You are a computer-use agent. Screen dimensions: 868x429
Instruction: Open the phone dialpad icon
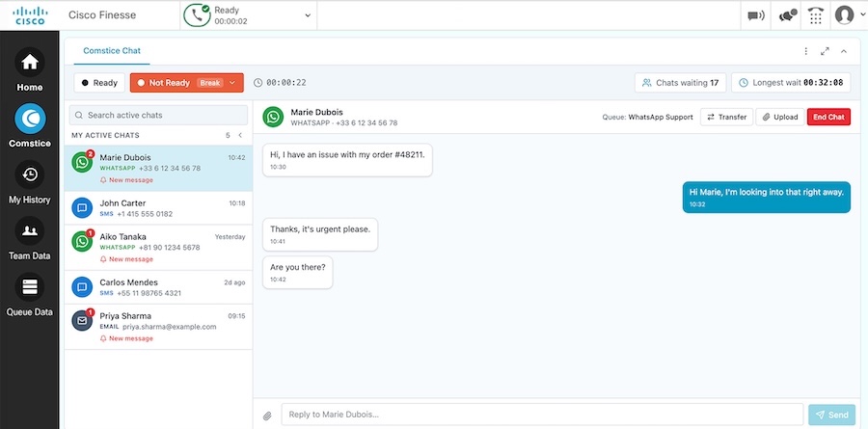[x=815, y=15]
